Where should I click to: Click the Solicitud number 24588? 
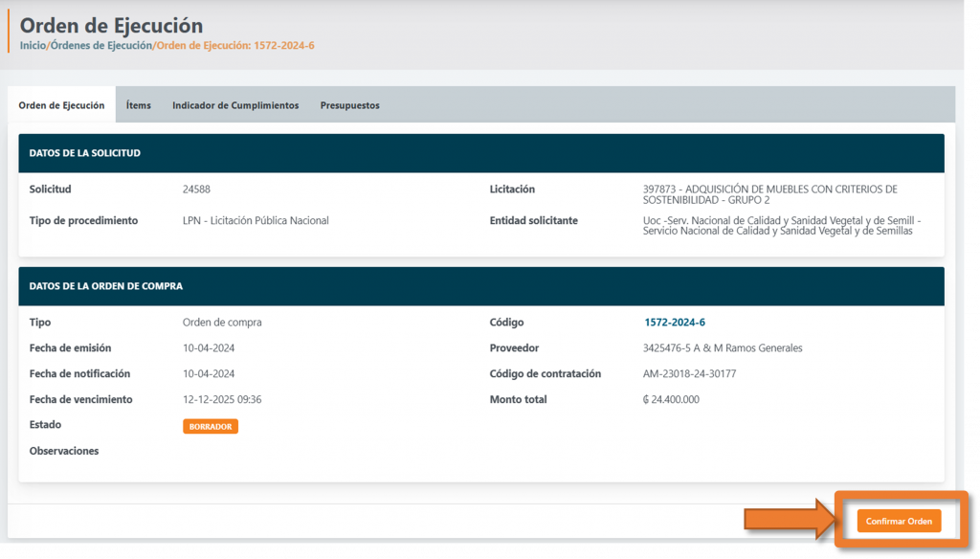coord(196,190)
